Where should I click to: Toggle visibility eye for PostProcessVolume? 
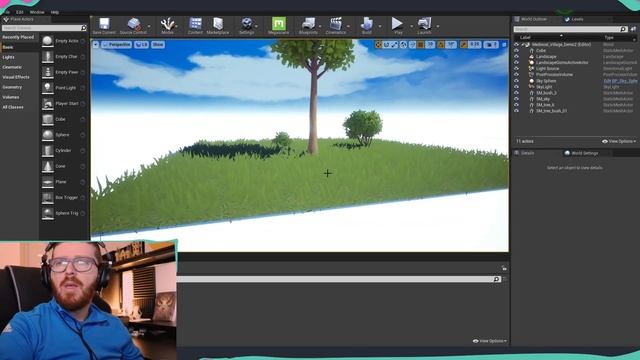click(516, 75)
